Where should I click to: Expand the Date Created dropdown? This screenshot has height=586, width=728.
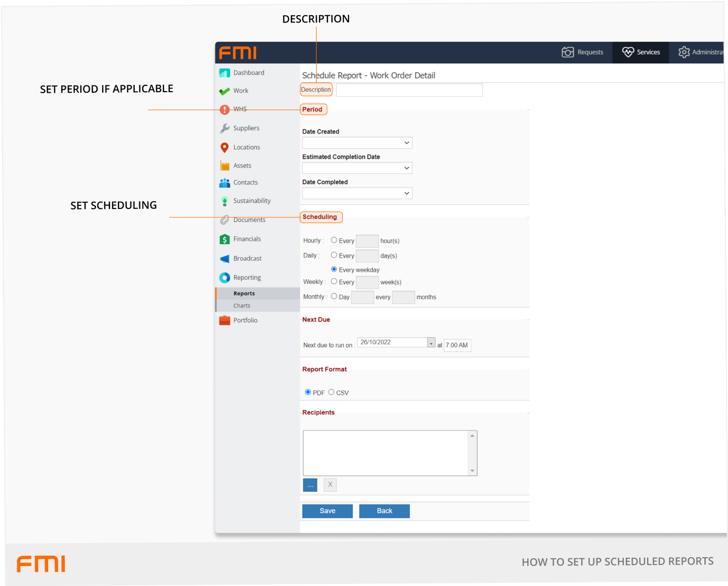coord(357,143)
